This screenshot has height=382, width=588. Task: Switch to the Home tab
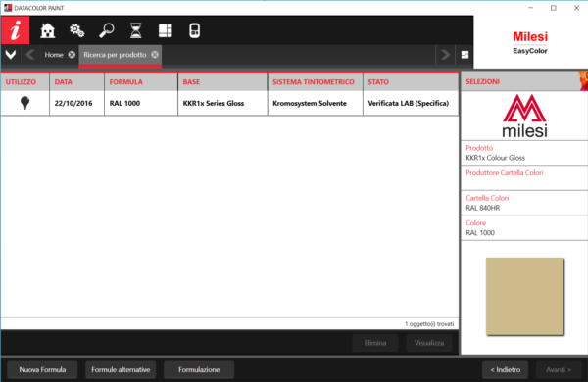(x=54, y=55)
